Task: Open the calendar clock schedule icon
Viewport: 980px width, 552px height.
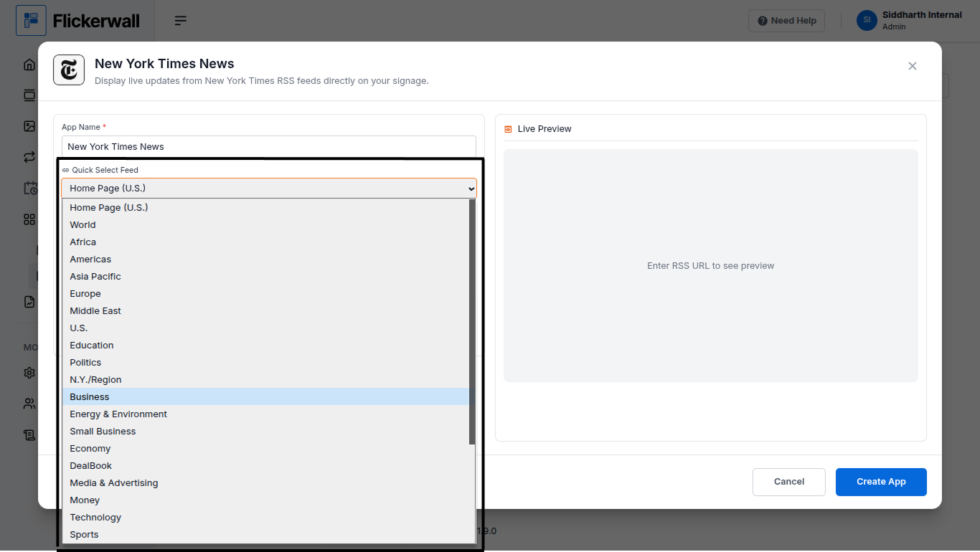Action: click(30, 189)
